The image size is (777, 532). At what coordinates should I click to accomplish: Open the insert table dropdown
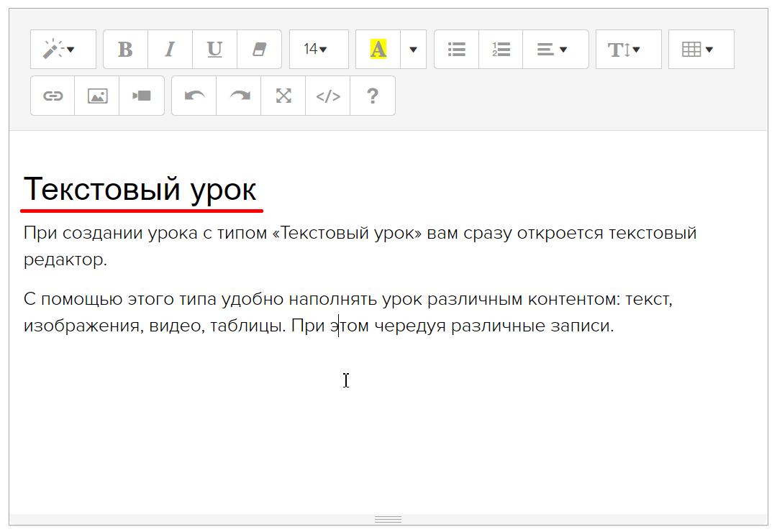(x=701, y=50)
